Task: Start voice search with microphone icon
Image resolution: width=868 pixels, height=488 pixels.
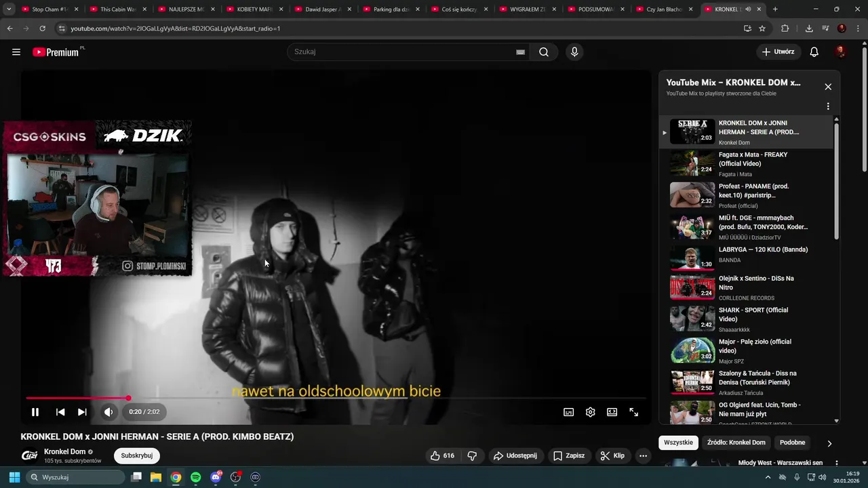Action: (574, 52)
